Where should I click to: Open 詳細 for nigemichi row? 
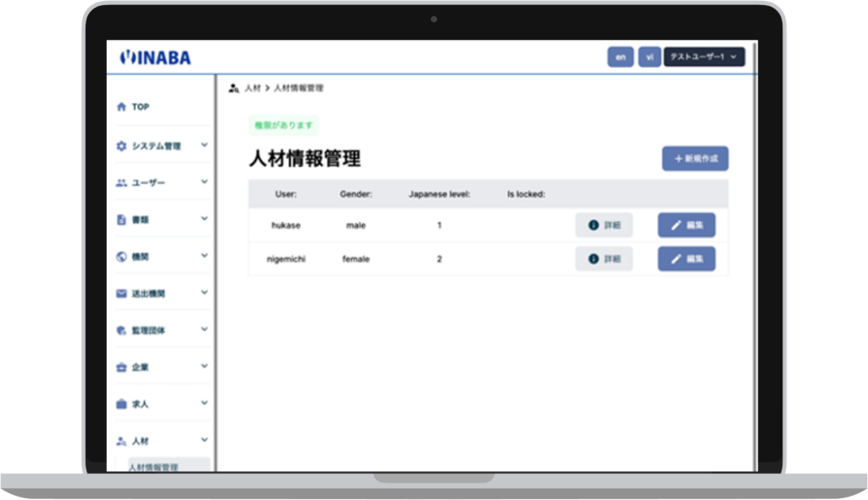click(604, 258)
